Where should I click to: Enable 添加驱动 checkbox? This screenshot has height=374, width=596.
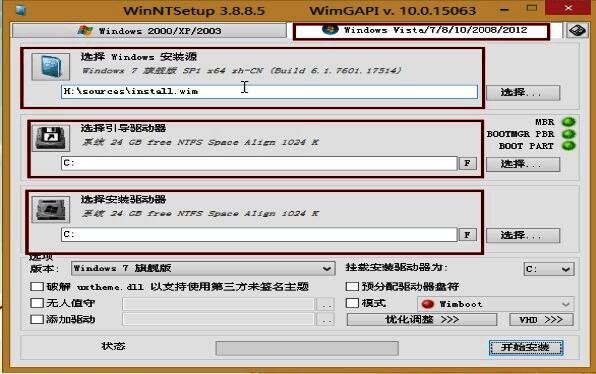click(x=37, y=319)
